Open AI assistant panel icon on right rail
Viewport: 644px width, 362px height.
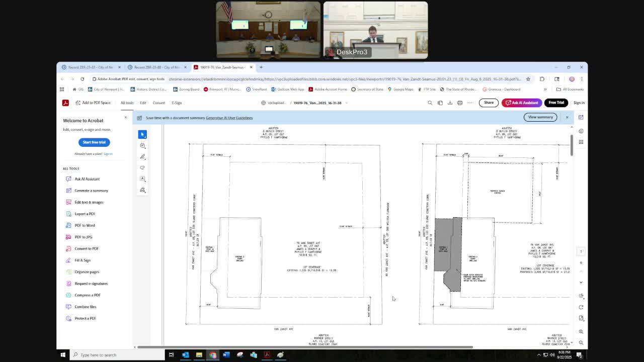pyautogui.click(x=581, y=117)
